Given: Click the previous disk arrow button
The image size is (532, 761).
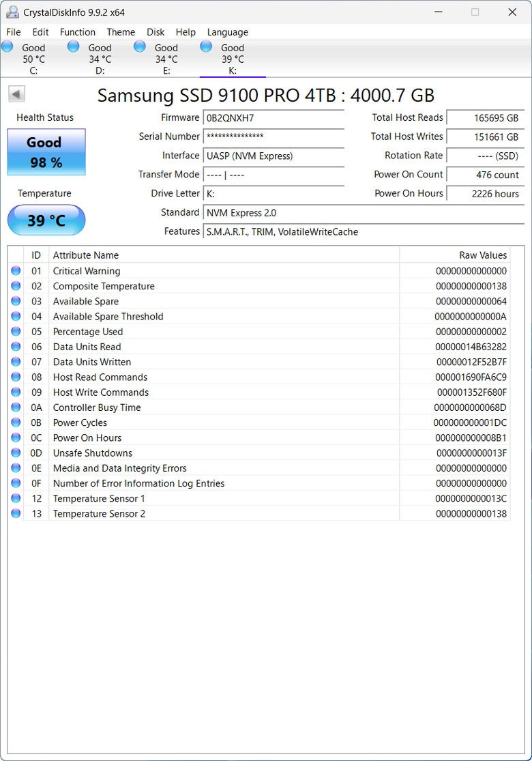Looking at the screenshot, I should 16,94.
